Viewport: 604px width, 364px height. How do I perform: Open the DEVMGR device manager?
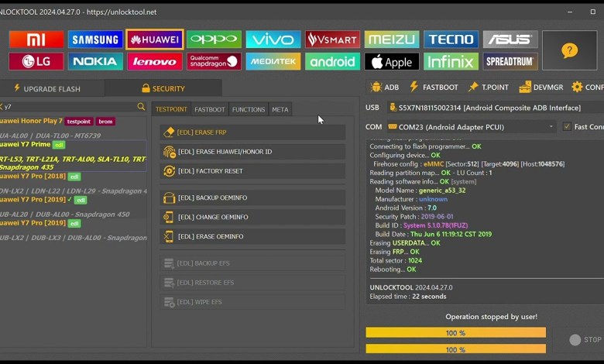click(x=541, y=88)
